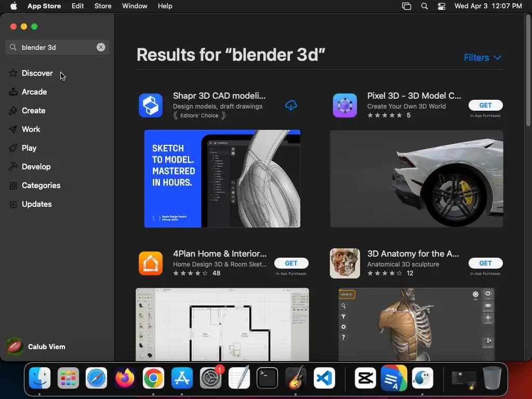Browse Categories in the sidebar
The image size is (532, 399).
point(41,185)
